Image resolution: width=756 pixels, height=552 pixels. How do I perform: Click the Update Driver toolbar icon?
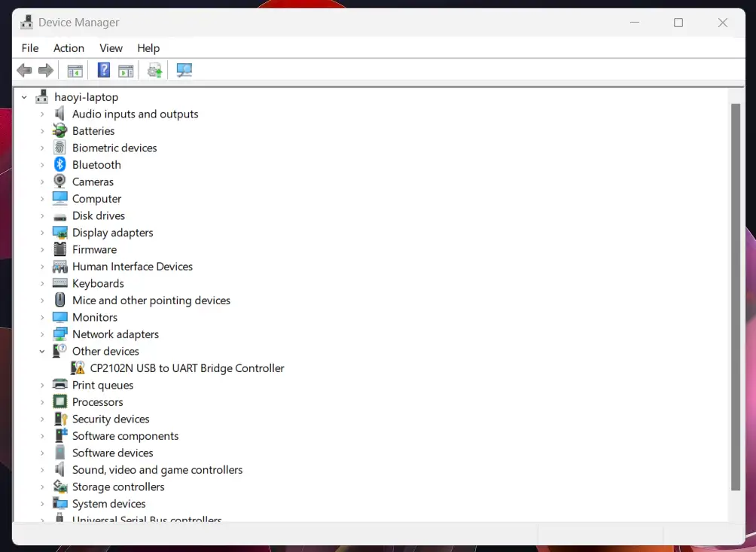[x=154, y=69]
